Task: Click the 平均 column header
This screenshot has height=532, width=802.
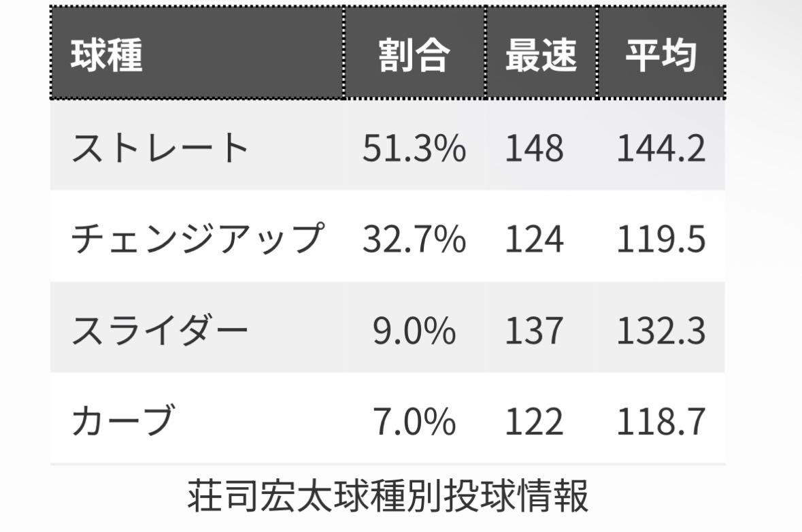Action: click(661, 54)
